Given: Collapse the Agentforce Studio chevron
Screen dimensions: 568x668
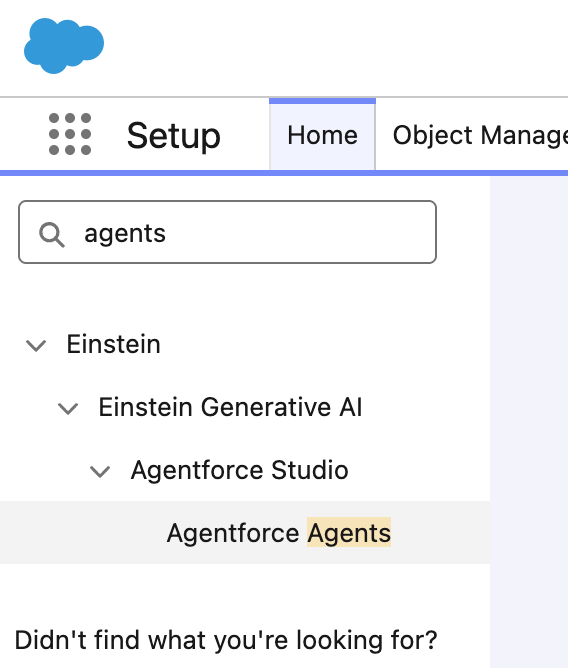Looking at the screenshot, I should click(x=100, y=472).
